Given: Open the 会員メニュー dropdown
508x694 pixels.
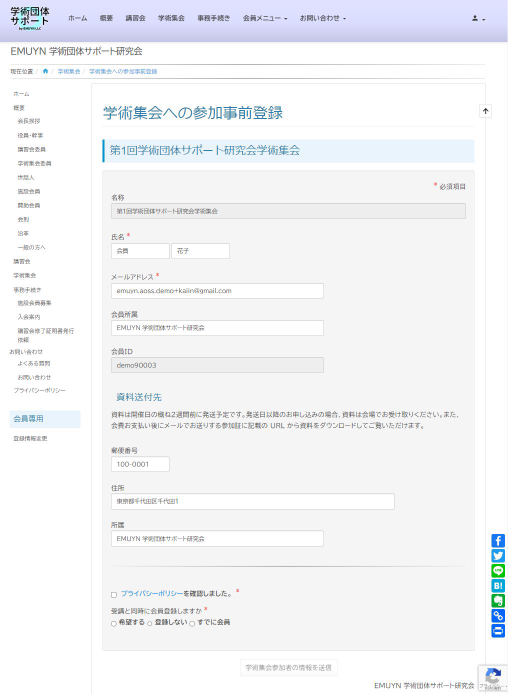Looking at the screenshot, I should (x=265, y=18).
